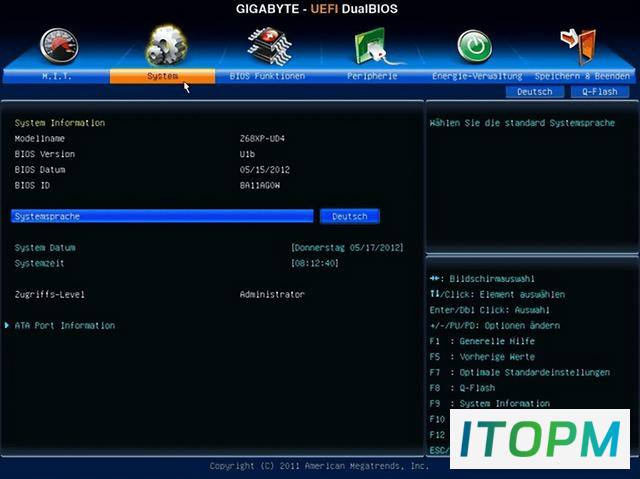The image size is (640, 479).
Task: Click the System gears icon
Action: point(167,46)
